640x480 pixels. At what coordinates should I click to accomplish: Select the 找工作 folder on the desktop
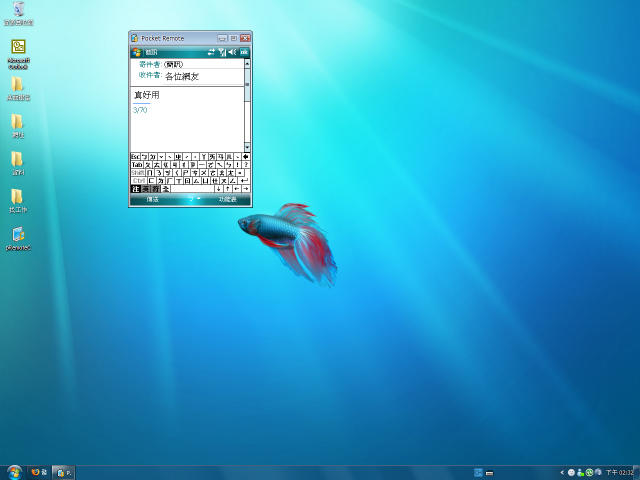coord(18,201)
